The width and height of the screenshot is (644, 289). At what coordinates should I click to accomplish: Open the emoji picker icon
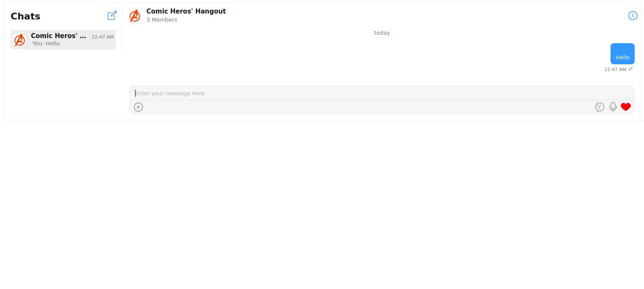600,107
